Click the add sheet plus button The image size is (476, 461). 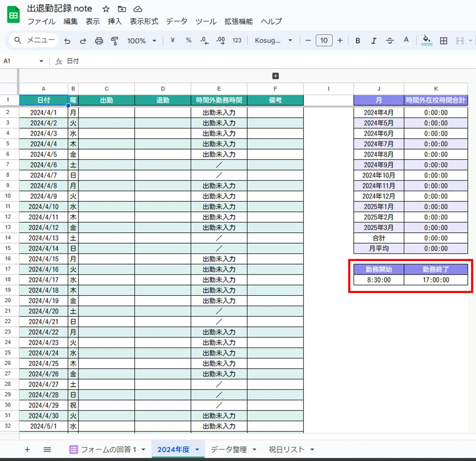pyautogui.click(x=27, y=450)
